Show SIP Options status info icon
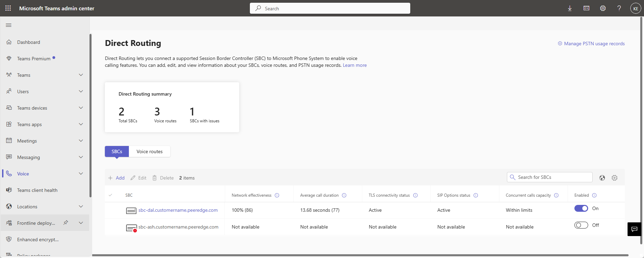The image size is (644, 258). pyautogui.click(x=476, y=195)
